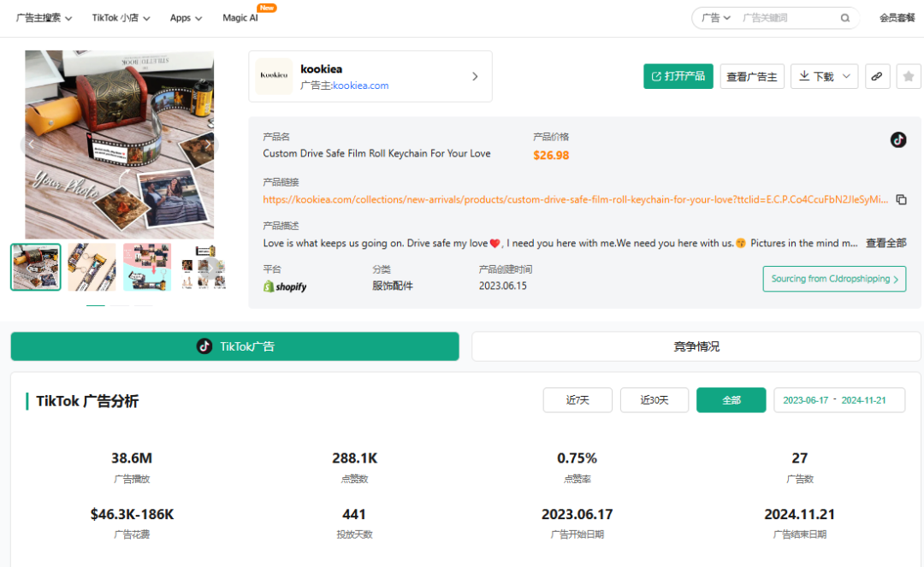Viewport: 924px width, 567px height.
Task: Copy the product URL with copy icon
Action: point(901,199)
